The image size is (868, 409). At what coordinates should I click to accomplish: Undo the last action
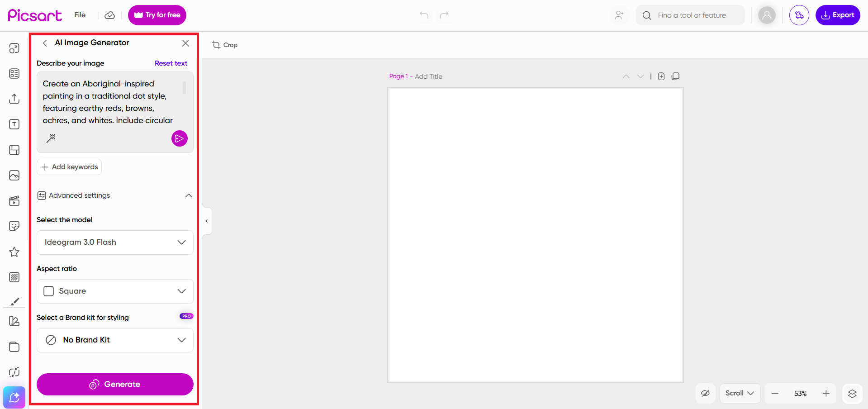tap(424, 15)
